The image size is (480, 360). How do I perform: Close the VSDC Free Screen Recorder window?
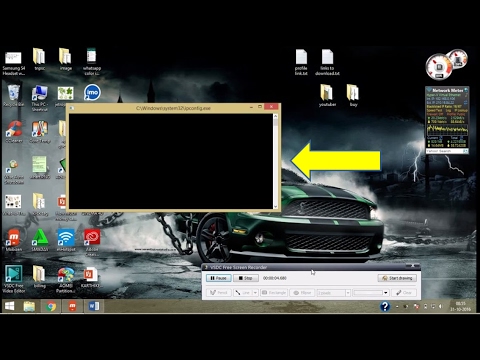(413, 266)
